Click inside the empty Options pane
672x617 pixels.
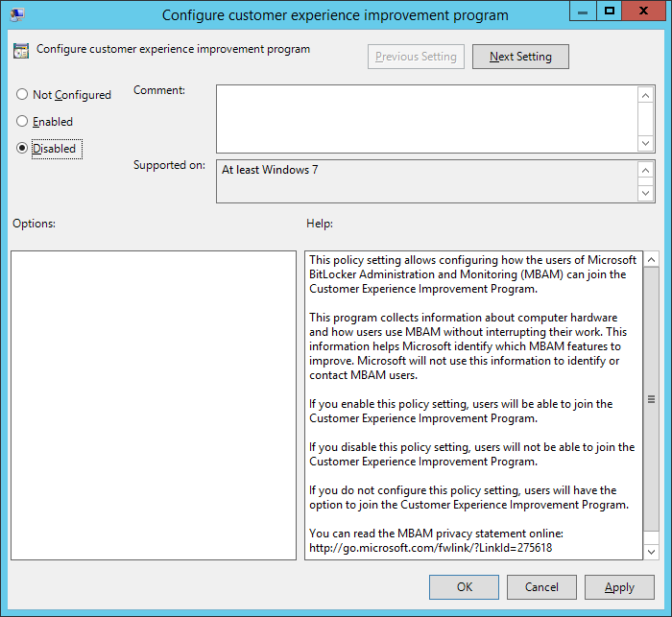tap(154, 405)
